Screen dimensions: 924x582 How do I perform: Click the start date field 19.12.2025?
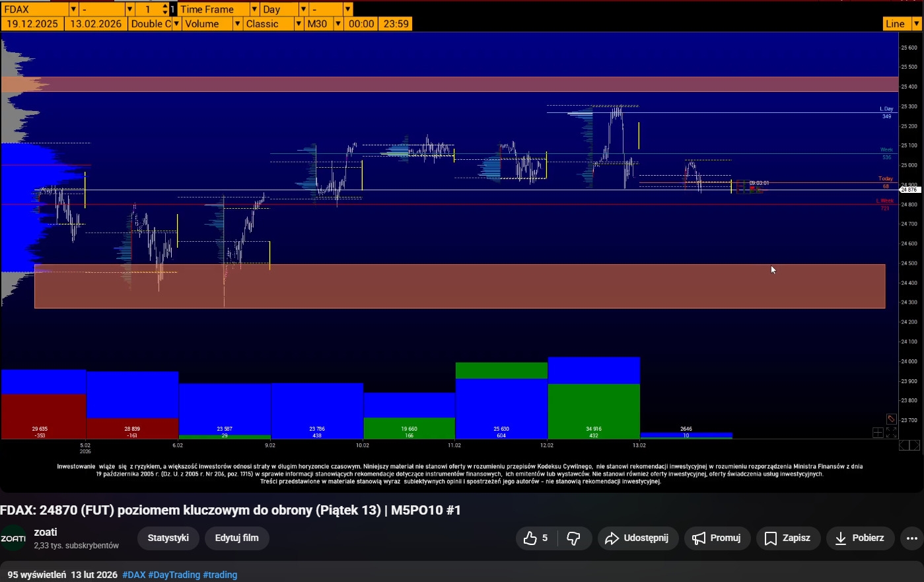click(32, 24)
